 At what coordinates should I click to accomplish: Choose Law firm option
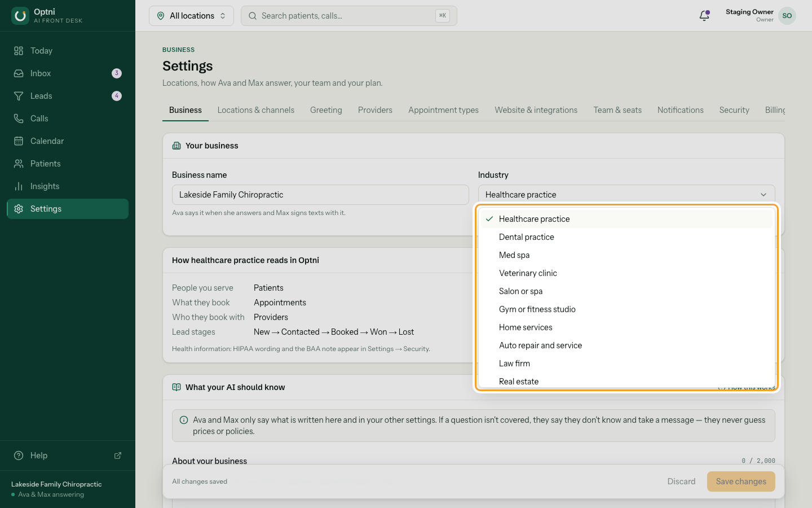[626, 364]
